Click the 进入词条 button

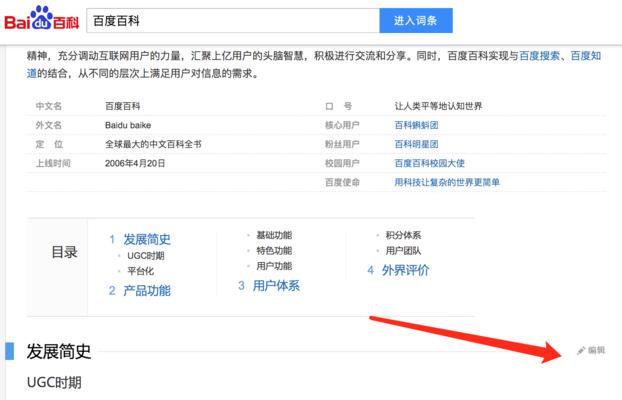(x=416, y=21)
